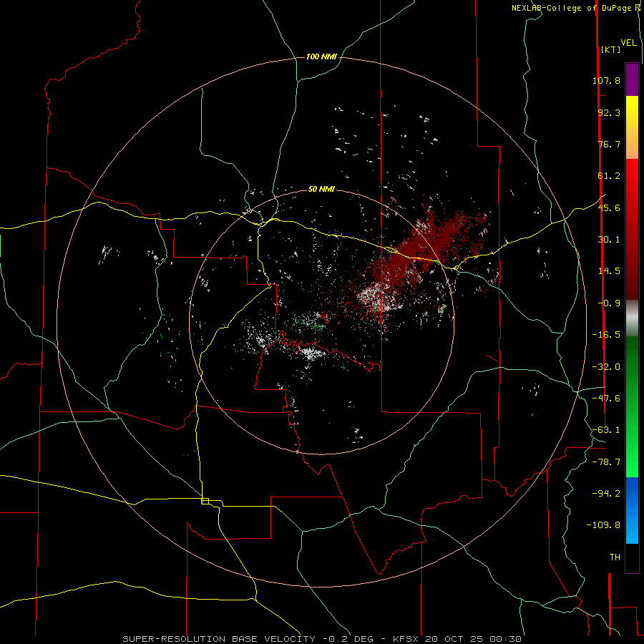Click the 50 NMI range ring label

pyautogui.click(x=321, y=189)
